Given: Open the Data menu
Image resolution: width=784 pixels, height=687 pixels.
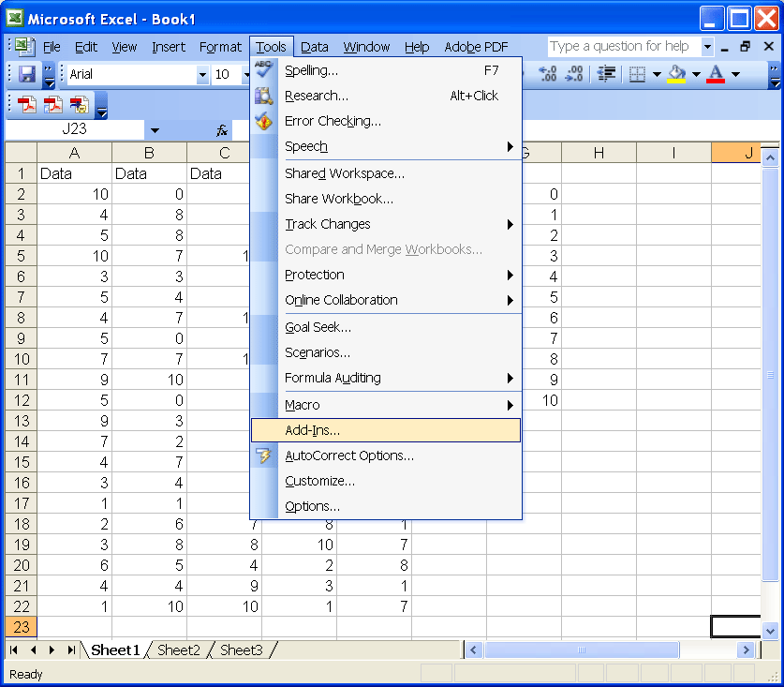Looking at the screenshot, I should (314, 47).
